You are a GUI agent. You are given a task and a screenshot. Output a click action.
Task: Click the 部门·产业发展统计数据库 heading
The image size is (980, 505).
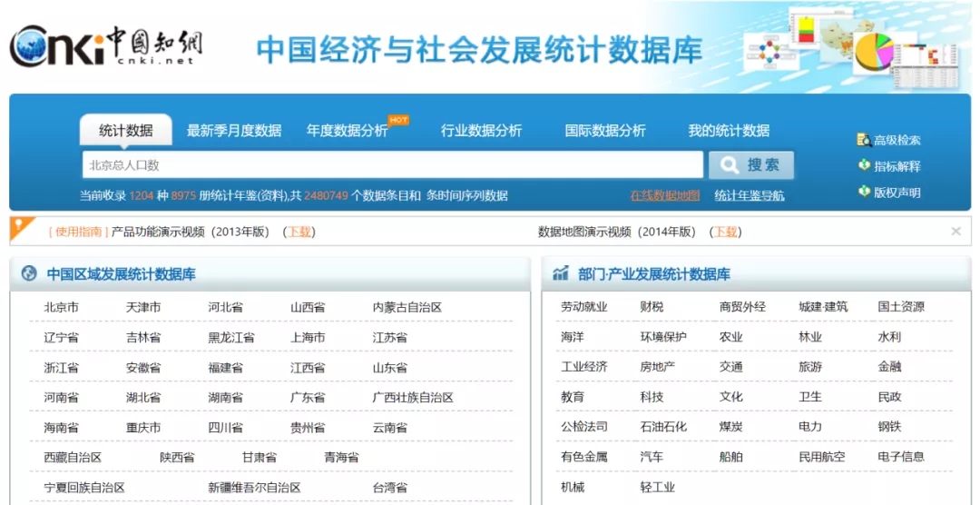(654, 274)
